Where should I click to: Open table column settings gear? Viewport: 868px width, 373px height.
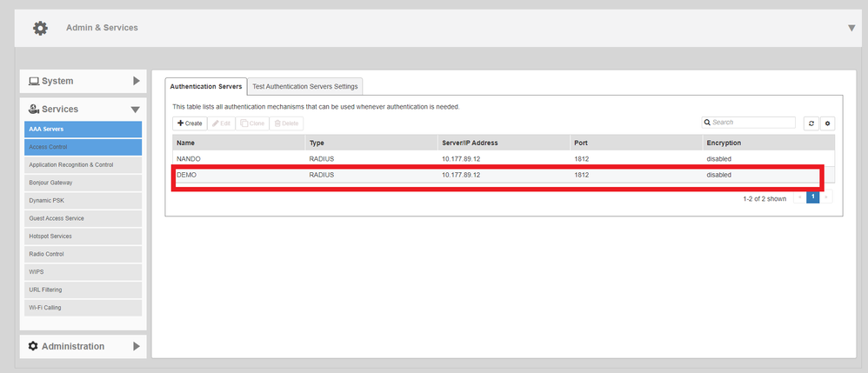(827, 123)
